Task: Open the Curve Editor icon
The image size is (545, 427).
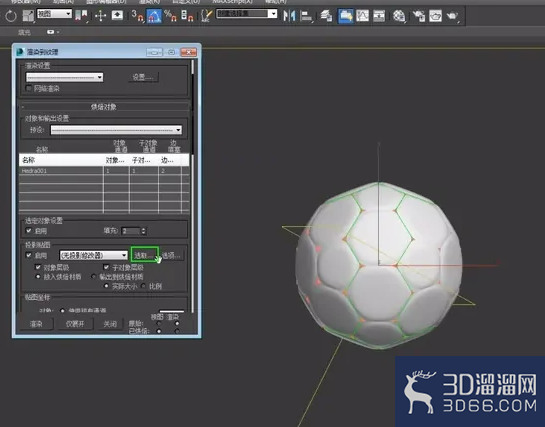Action: click(x=362, y=16)
